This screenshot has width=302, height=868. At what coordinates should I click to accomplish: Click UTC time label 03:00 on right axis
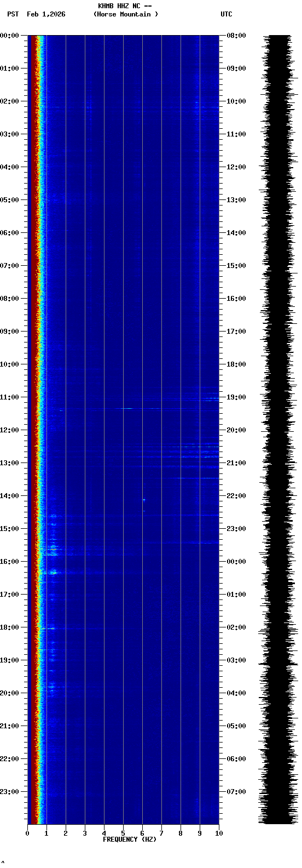[236, 660]
